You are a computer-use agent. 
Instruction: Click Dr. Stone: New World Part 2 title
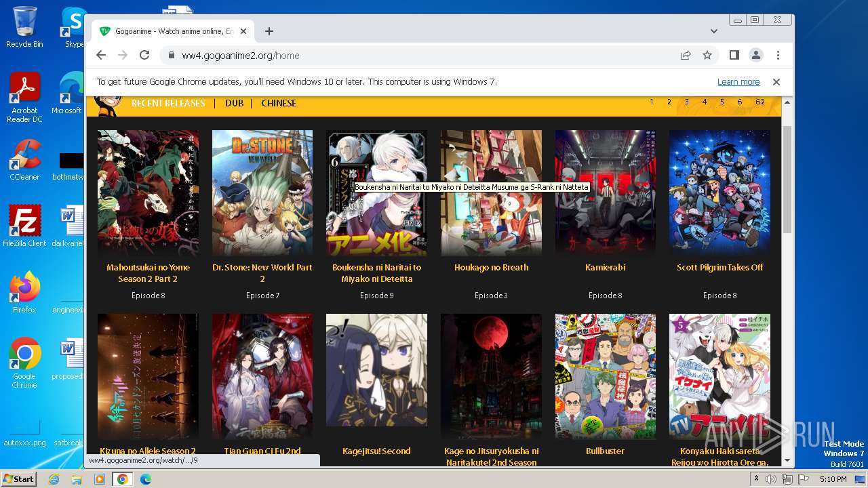pos(262,273)
